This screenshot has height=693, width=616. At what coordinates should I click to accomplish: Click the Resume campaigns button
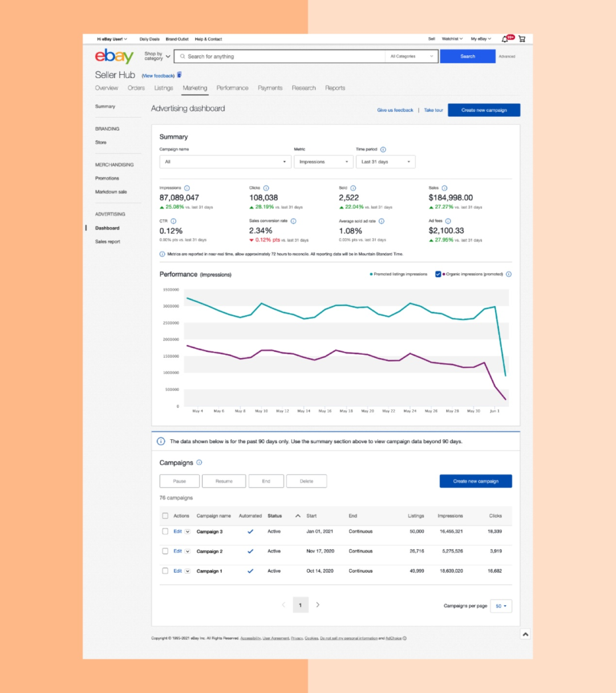coord(224,481)
